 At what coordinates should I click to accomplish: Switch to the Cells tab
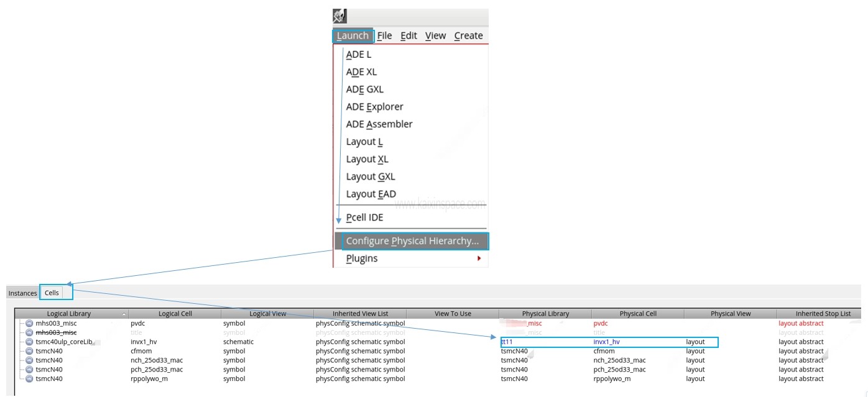point(52,293)
